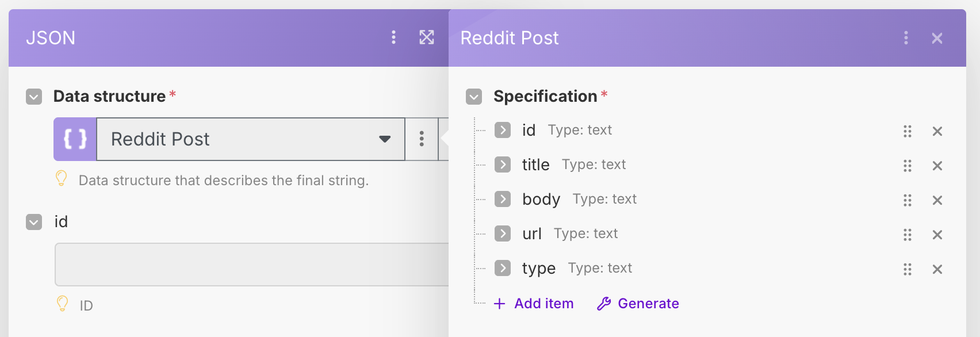The image size is (980, 337).
Task: Expand the id item details
Action: [502, 131]
